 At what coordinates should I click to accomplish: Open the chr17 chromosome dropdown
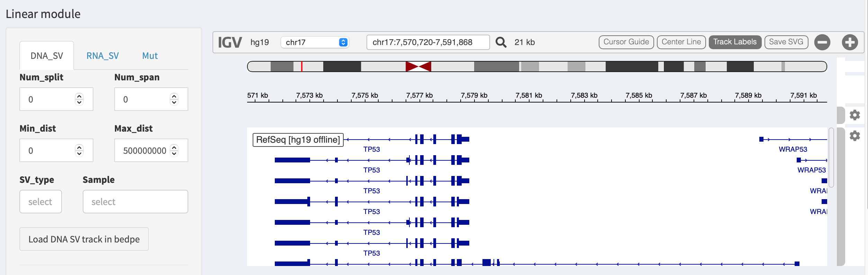coord(315,42)
